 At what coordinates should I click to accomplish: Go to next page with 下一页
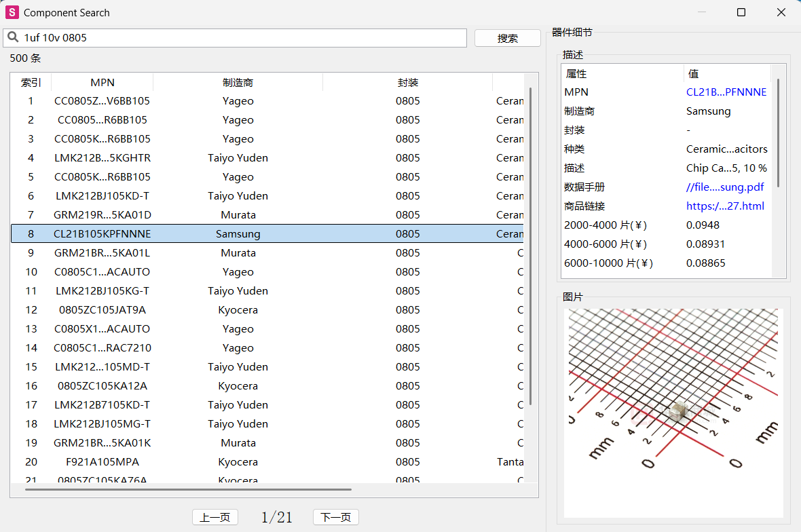tap(335, 517)
